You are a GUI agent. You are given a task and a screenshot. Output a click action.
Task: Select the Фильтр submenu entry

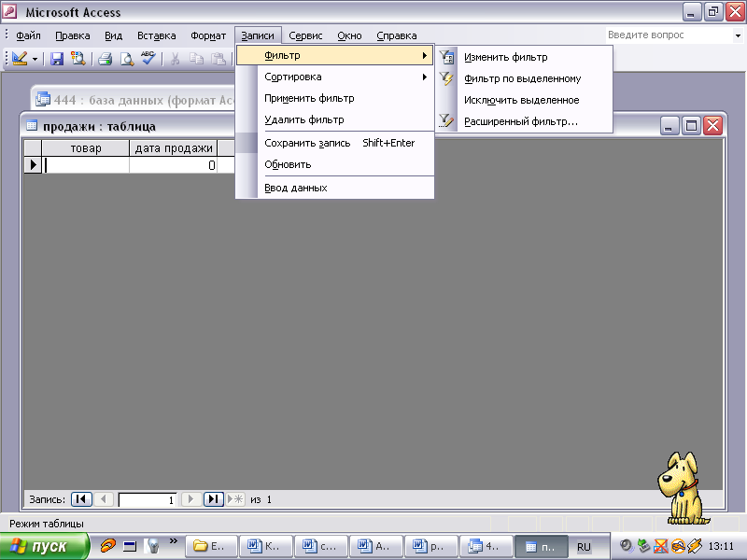pos(334,55)
